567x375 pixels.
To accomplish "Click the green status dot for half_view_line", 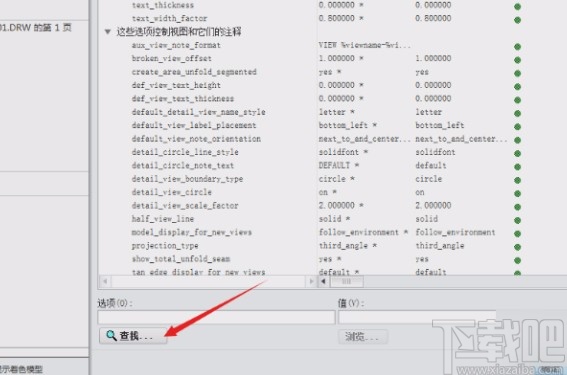I will (x=517, y=220).
